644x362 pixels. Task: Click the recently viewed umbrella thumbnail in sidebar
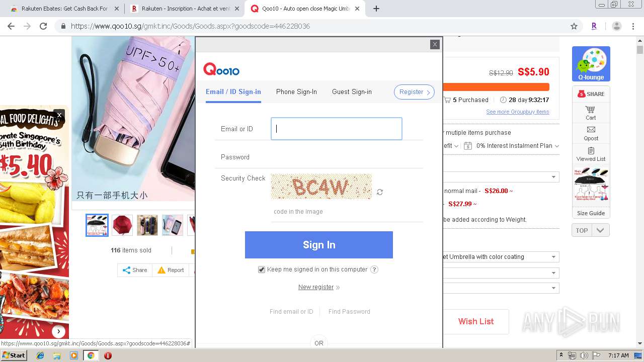point(591,186)
